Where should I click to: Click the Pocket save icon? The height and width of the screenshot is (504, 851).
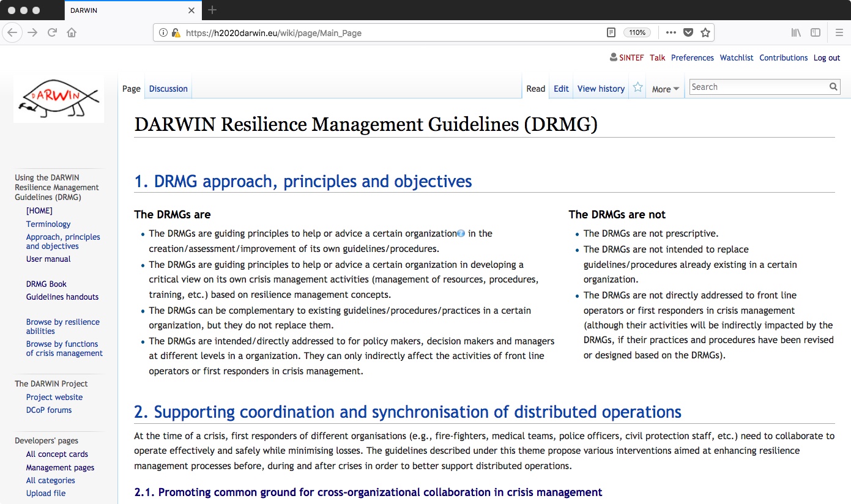(x=688, y=33)
